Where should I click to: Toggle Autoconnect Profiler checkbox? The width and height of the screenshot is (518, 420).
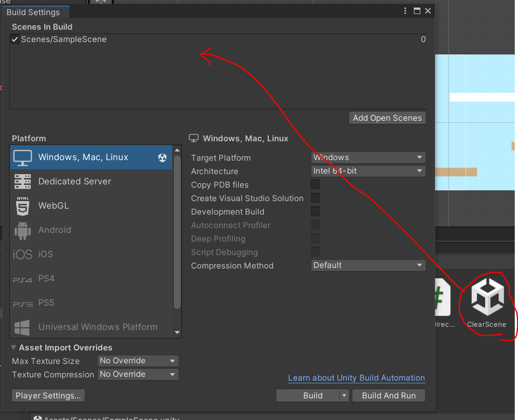tap(316, 225)
